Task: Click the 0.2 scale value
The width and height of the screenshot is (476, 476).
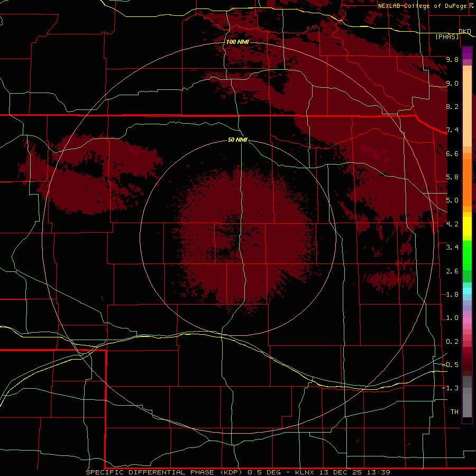Action: 452,342
